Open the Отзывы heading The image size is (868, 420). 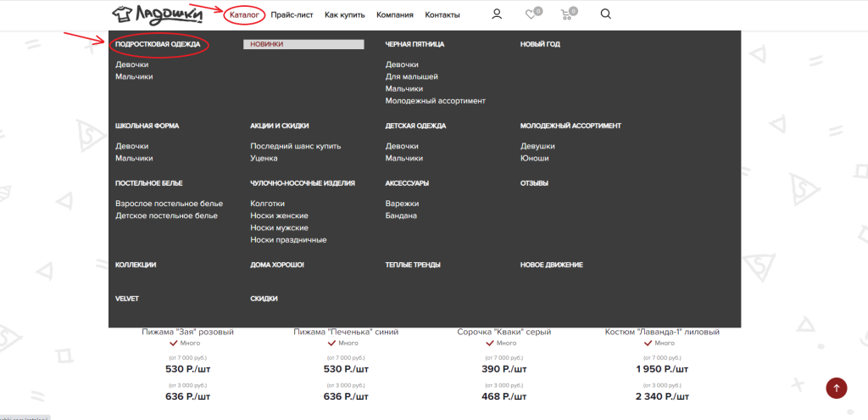(534, 183)
